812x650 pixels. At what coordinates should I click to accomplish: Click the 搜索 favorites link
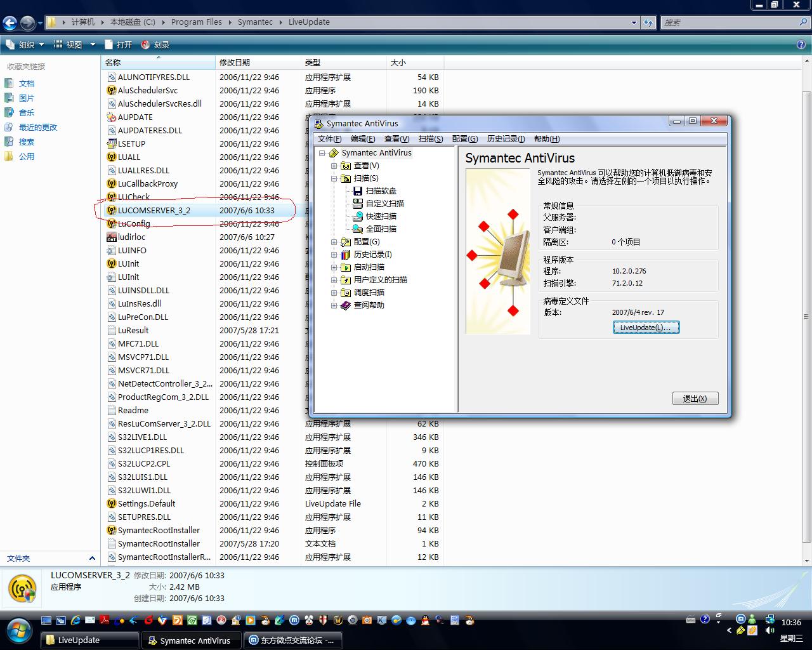click(27, 142)
